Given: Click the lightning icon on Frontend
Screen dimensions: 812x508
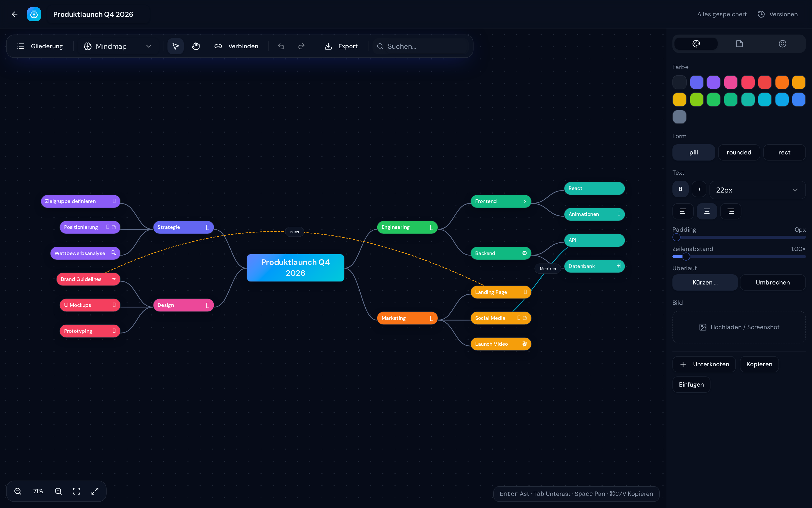Looking at the screenshot, I should point(525,201).
